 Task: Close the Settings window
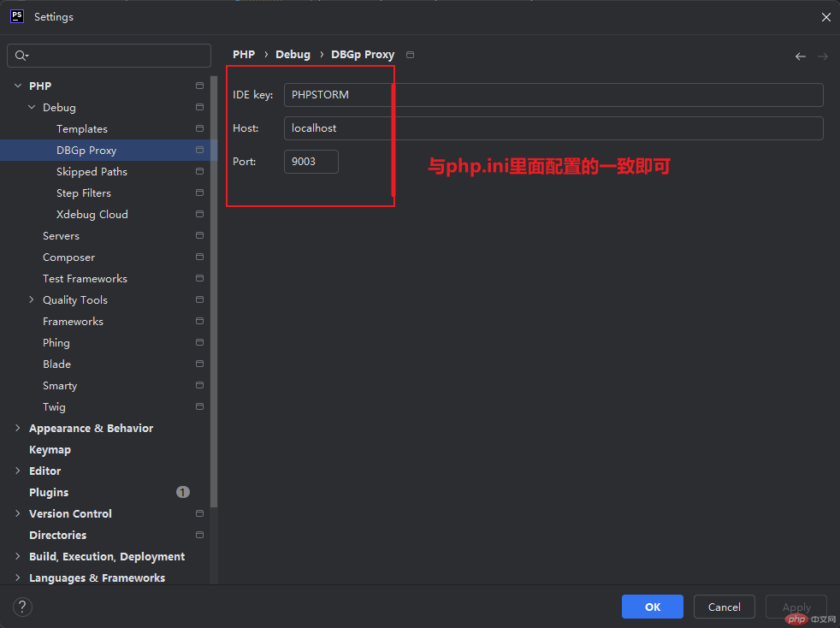point(825,17)
